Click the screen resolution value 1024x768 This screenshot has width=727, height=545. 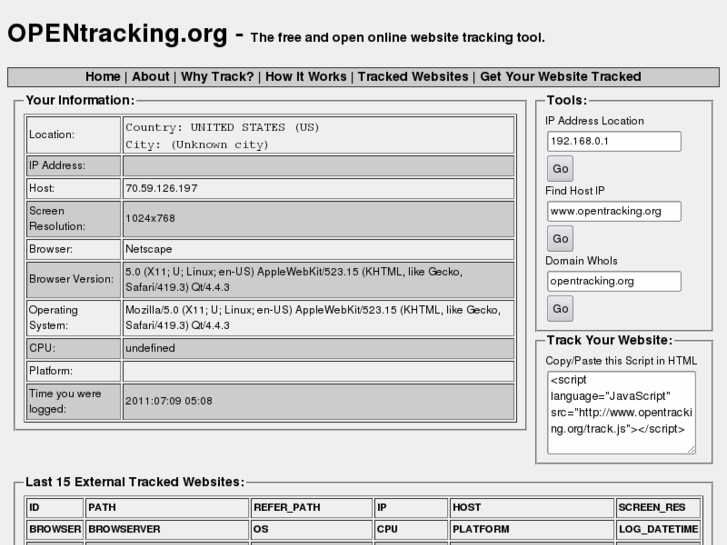[150, 218]
